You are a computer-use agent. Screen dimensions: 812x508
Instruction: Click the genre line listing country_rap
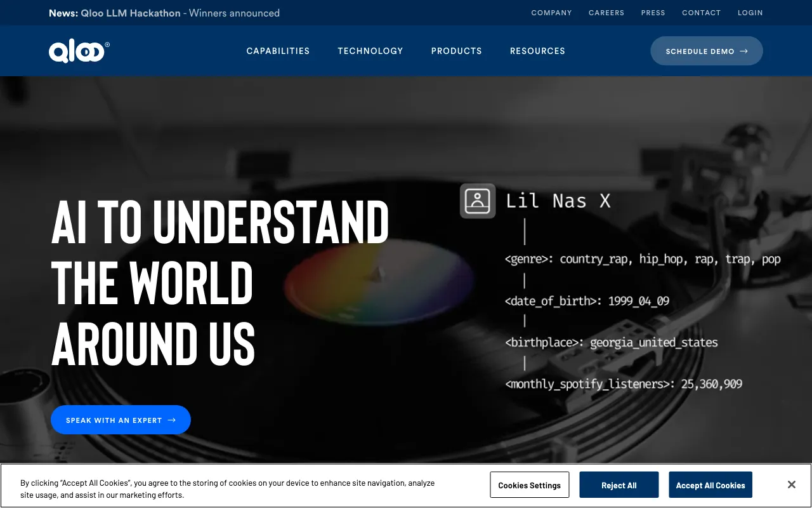[x=643, y=259]
